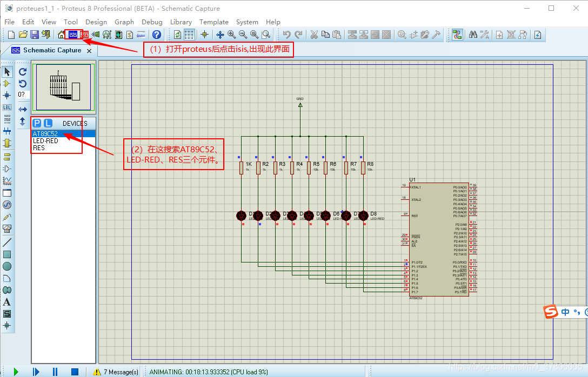The height and width of the screenshot is (377, 588).
Task: Save the project with the floppy icon
Action: tap(35, 35)
